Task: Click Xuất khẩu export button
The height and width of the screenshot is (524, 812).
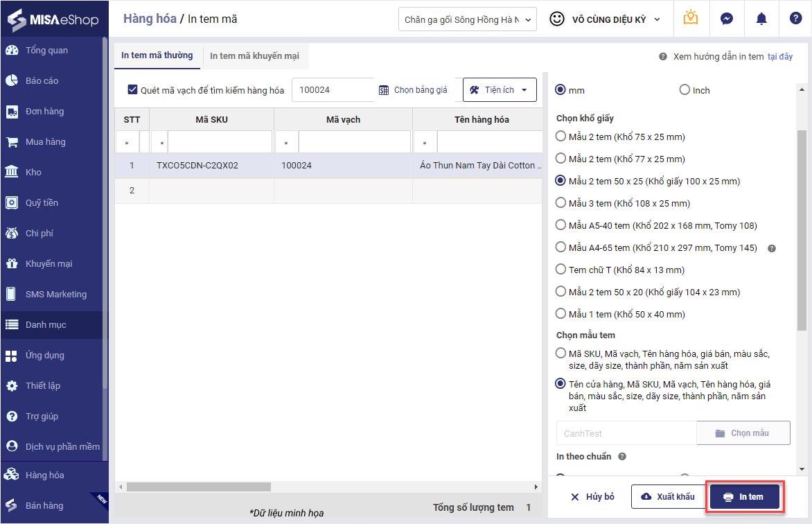Action: tap(668, 496)
